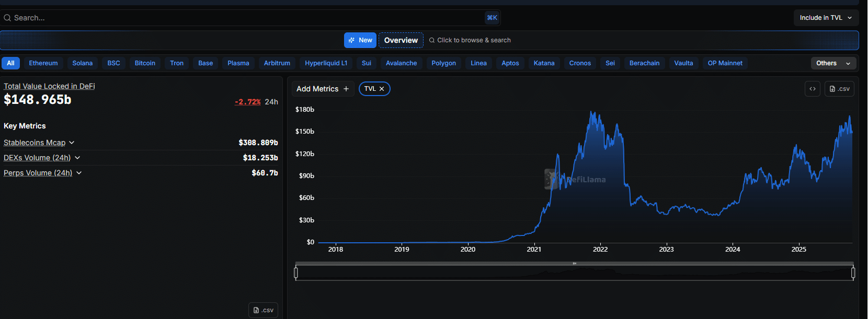
Task: Toggle the TVL metric chip
Action: [370, 89]
